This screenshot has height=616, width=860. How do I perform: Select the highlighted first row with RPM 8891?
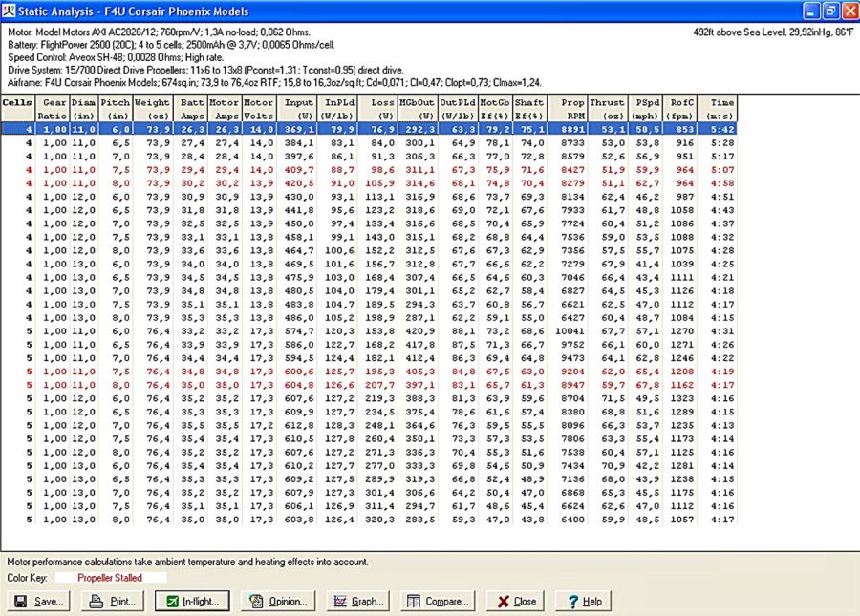(382, 128)
